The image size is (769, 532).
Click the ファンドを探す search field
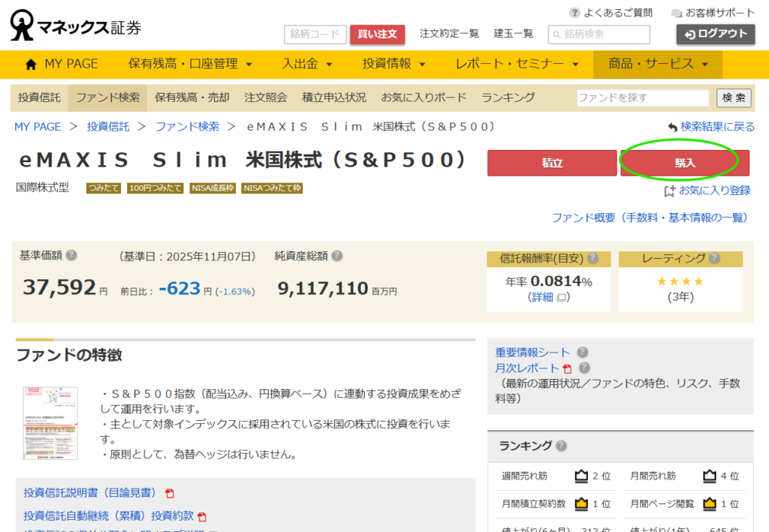click(x=642, y=98)
